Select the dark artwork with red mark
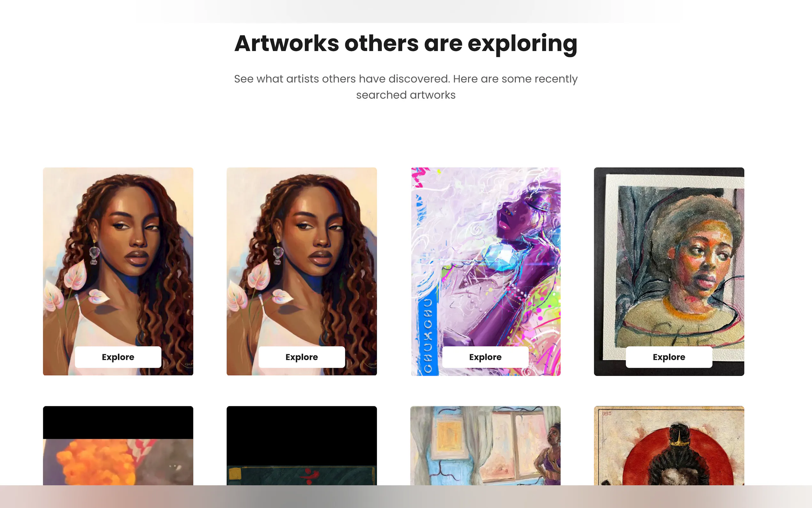The image size is (812, 508). coord(301,446)
